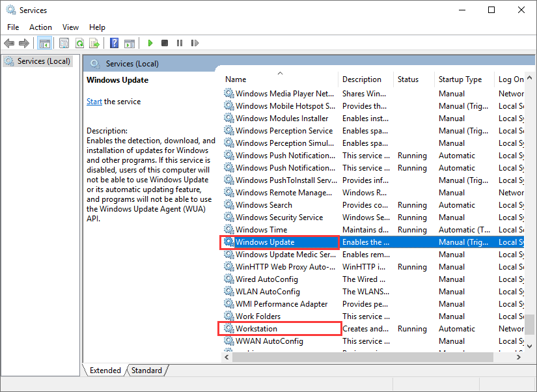Select Windows Modules Installer service name

click(282, 119)
